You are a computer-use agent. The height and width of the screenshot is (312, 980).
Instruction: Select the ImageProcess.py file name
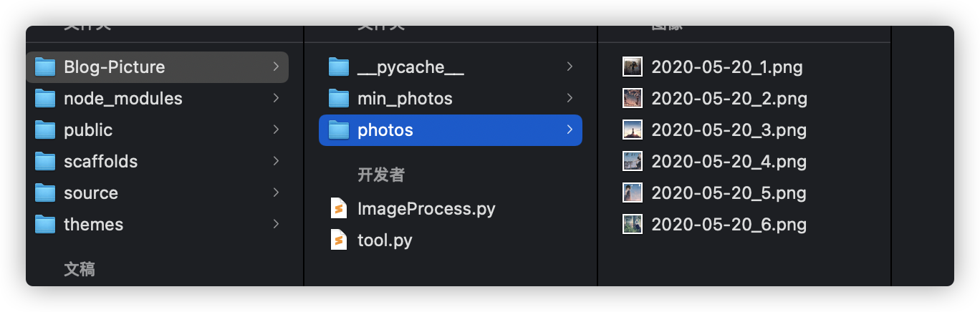(x=426, y=209)
